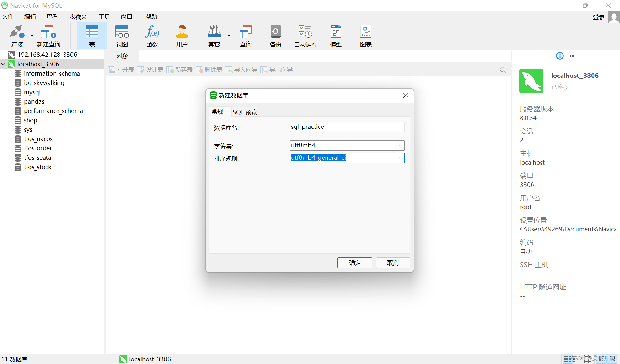The width and height of the screenshot is (620, 364).
Task: Select tfos_order database from sidebar
Action: click(38, 148)
